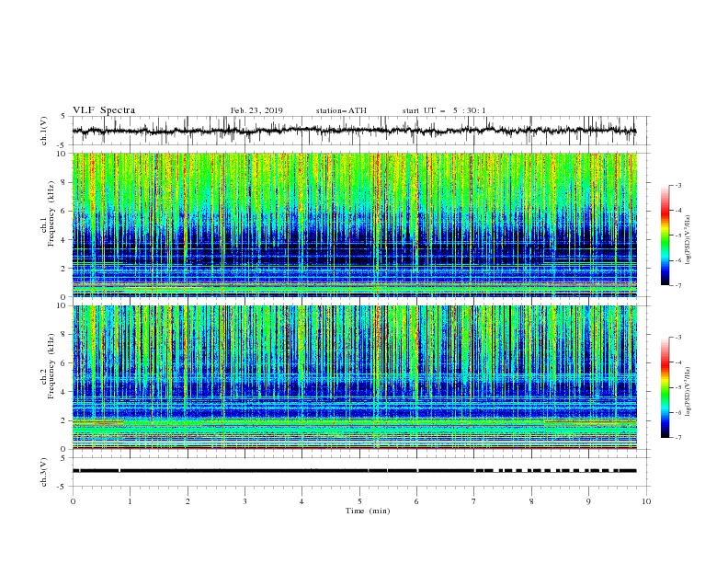Click the '-7' label on the ch.1 colorbar
Screen dimensions: 728x563
678,285
